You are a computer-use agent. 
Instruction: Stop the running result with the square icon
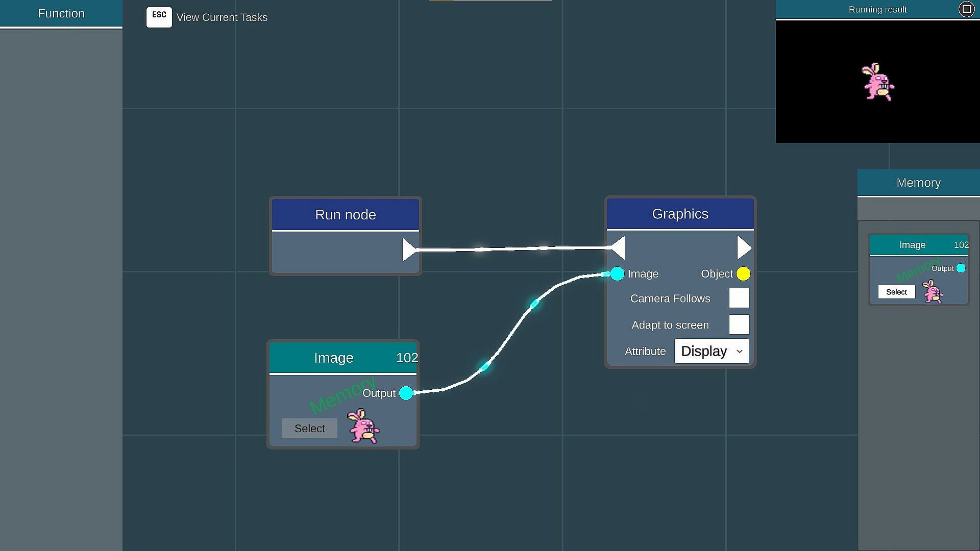pos(966,9)
